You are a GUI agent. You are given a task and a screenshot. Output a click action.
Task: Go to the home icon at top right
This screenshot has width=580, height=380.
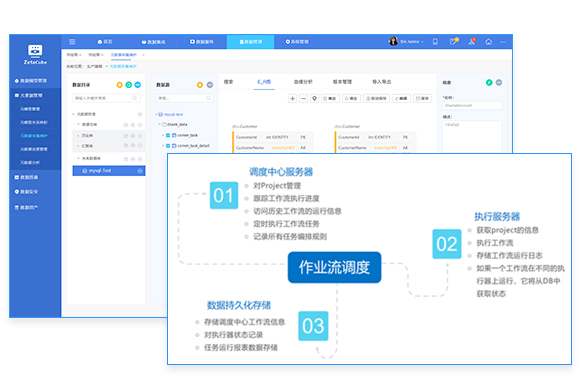(x=488, y=41)
